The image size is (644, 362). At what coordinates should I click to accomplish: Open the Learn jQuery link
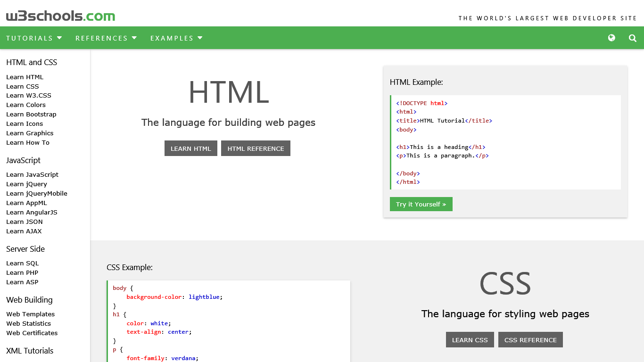tap(26, 184)
